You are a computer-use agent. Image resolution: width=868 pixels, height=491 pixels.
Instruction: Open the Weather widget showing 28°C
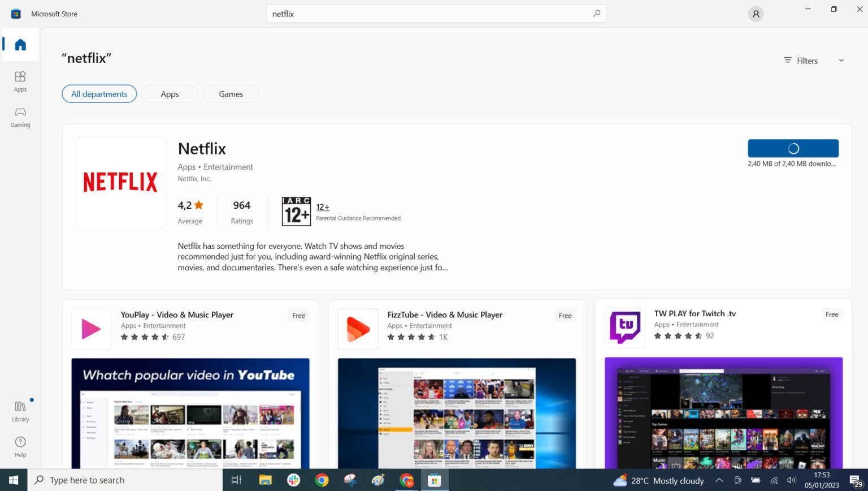[659, 480]
